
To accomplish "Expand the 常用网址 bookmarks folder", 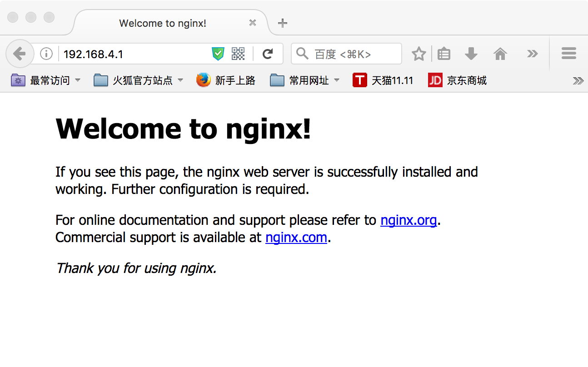I will 337,80.
